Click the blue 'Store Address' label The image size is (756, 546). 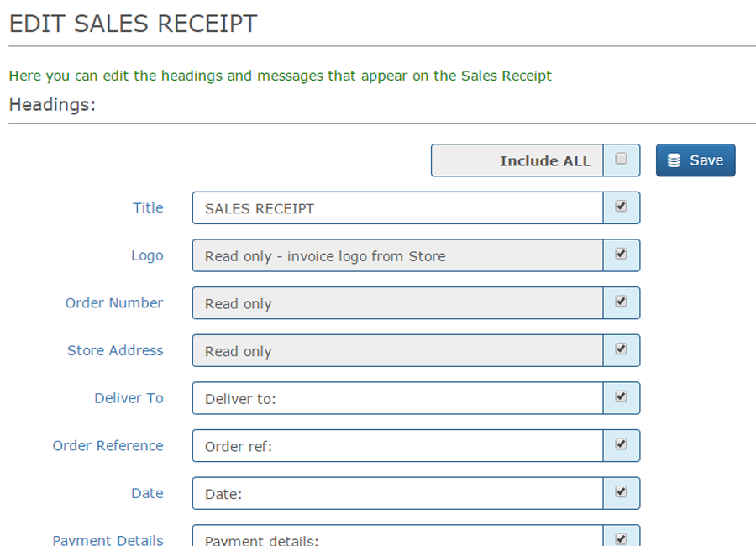115,350
